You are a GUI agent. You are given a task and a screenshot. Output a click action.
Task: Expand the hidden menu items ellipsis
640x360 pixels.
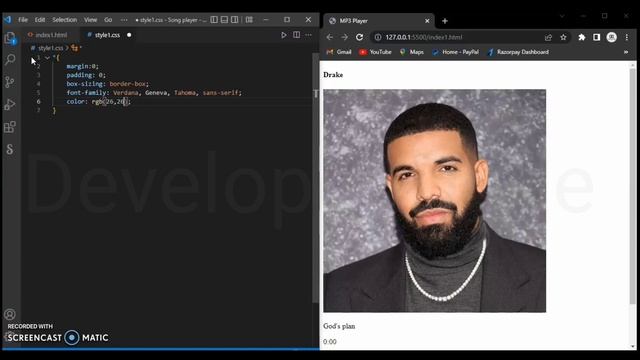[x=124, y=20]
